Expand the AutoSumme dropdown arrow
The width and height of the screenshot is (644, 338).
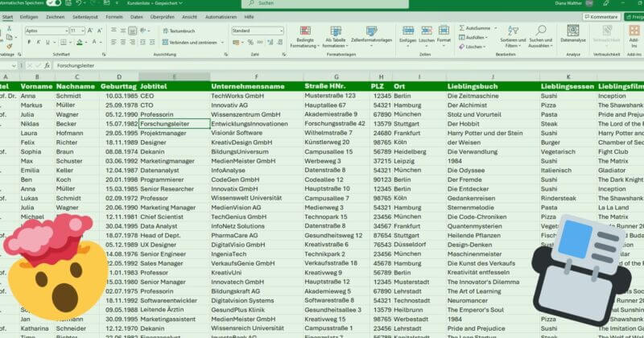pyautogui.click(x=496, y=28)
